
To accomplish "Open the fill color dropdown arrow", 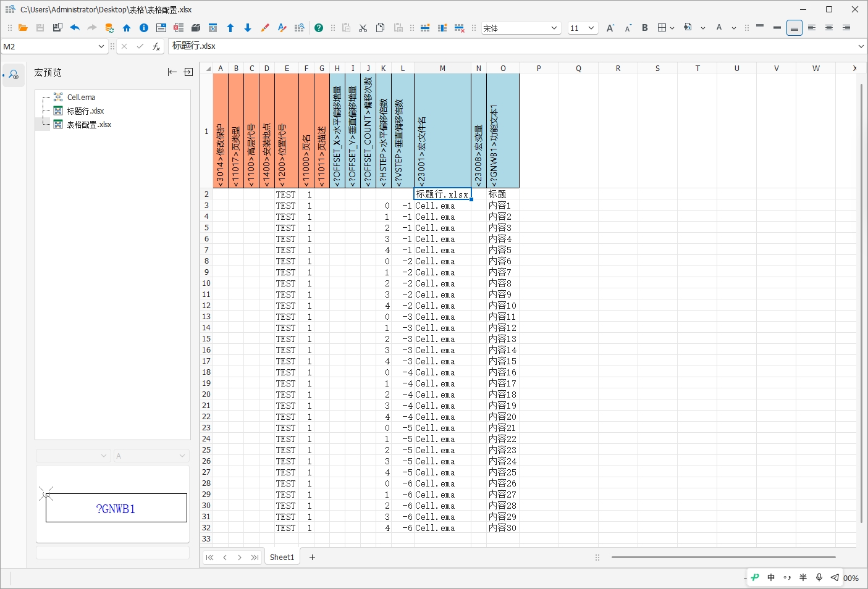I will (703, 28).
